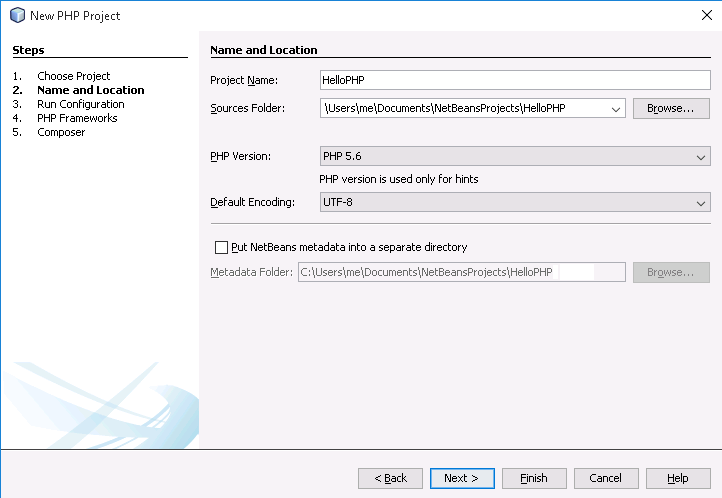The width and height of the screenshot is (722, 498).
Task: Click Browse next to Sources Folder
Action: point(671,108)
